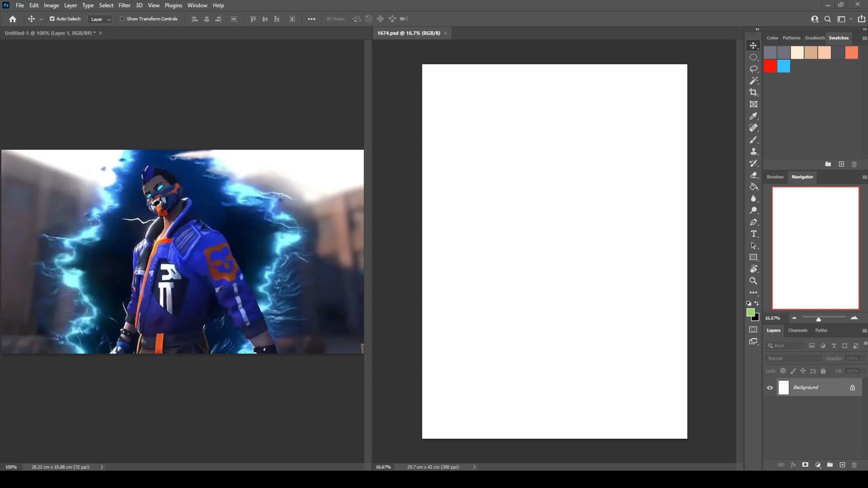
Task: Select the Hand tool
Action: click(x=753, y=269)
